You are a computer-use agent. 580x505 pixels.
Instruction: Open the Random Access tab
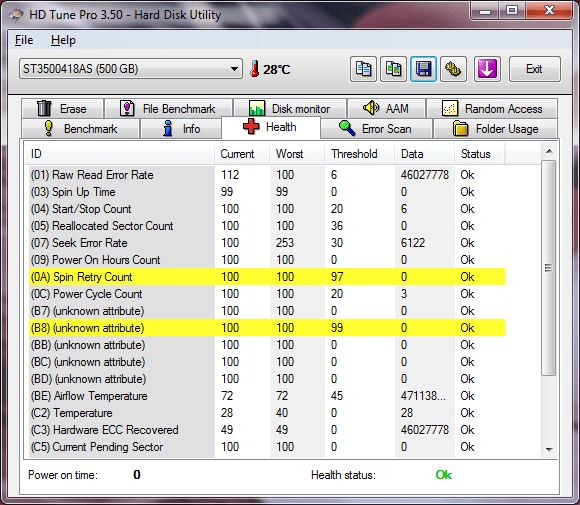pyautogui.click(x=492, y=108)
